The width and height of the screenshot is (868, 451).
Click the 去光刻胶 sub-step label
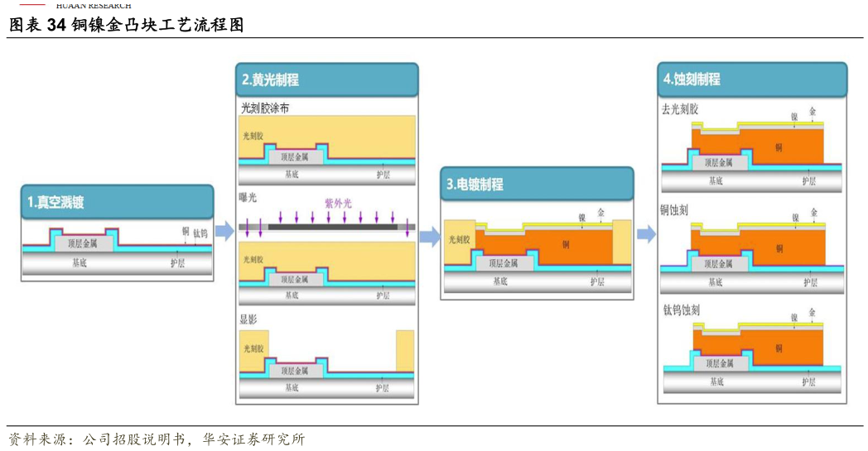pos(680,109)
